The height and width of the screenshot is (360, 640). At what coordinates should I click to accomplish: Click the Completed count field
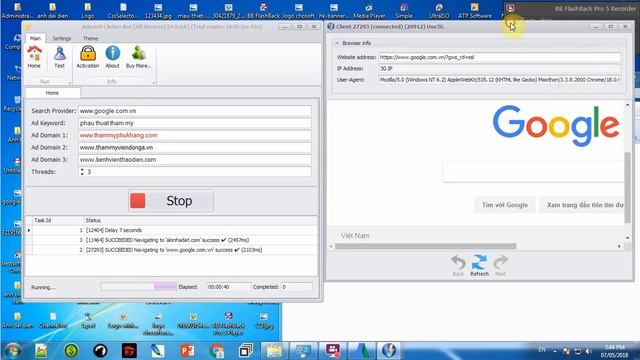(x=297, y=287)
